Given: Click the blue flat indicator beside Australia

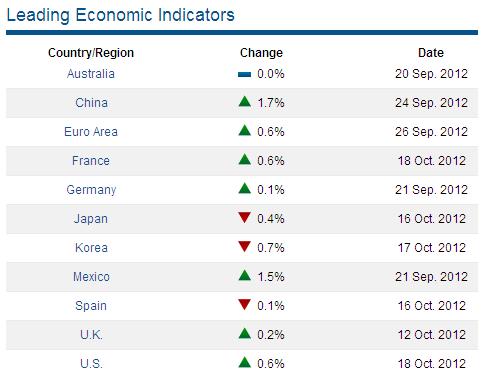Looking at the screenshot, I should point(244,75).
